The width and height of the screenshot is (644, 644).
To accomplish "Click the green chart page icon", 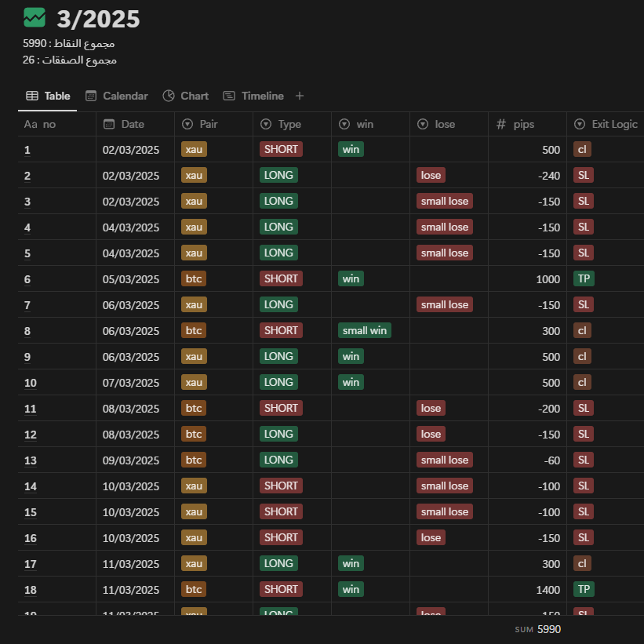I will point(35,17).
